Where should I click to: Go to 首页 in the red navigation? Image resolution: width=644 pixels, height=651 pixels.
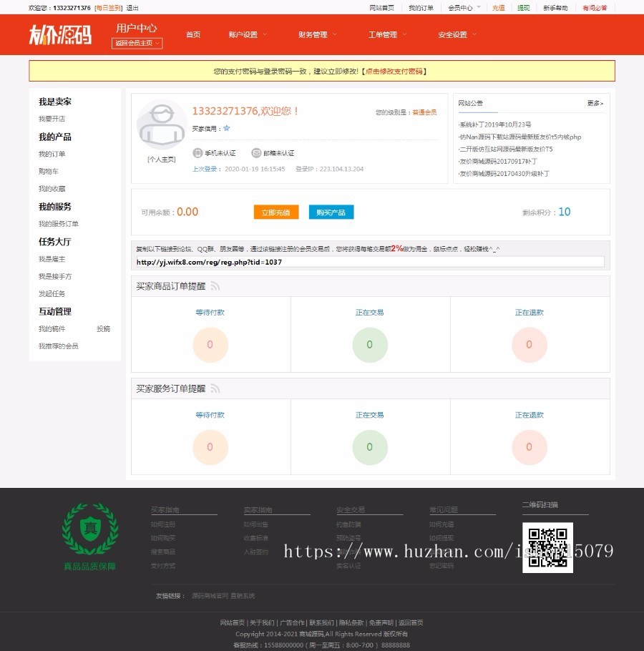(x=193, y=34)
